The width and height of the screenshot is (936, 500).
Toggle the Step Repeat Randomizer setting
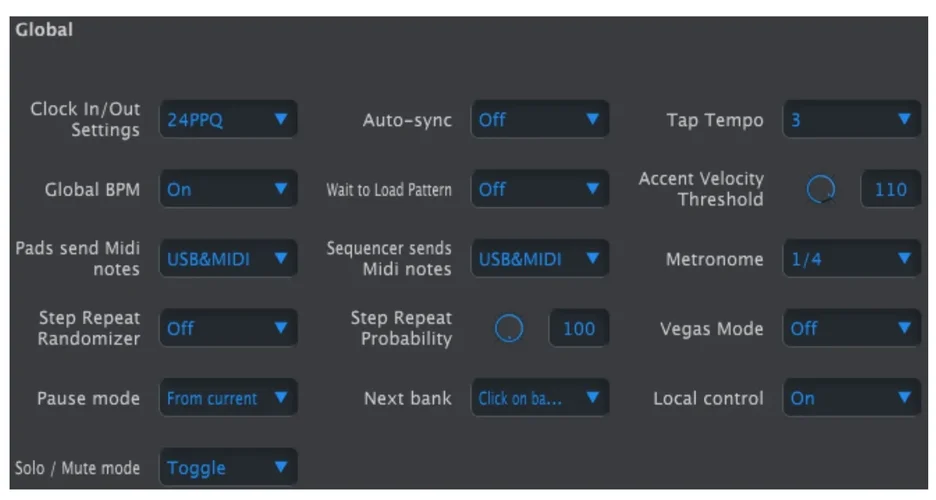click(x=228, y=328)
